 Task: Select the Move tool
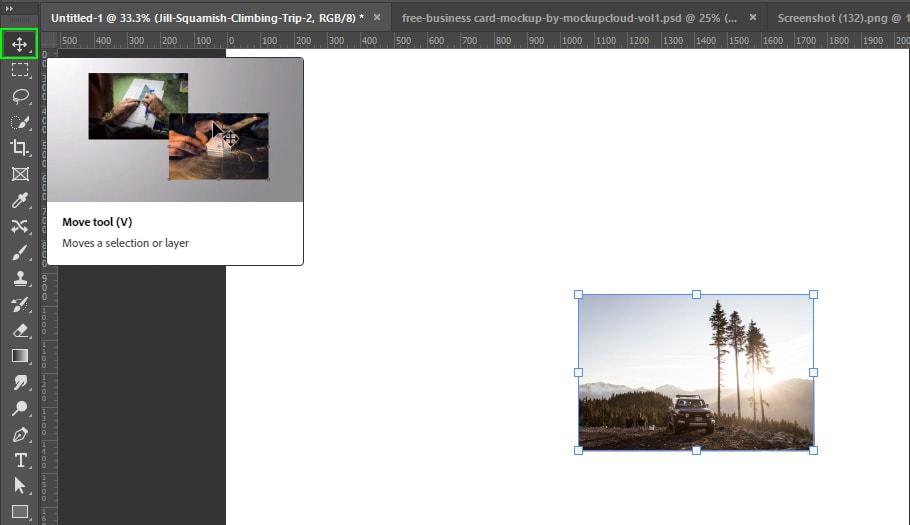(19, 44)
